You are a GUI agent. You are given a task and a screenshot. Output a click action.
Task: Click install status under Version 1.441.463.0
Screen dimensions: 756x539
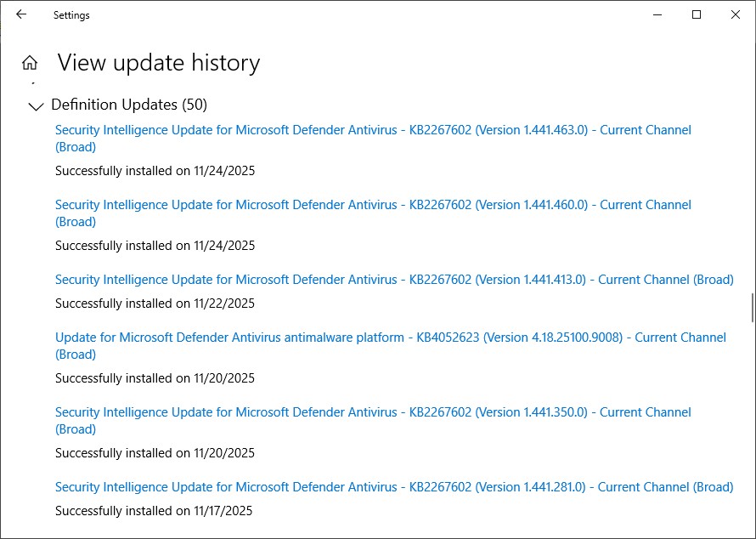click(155, 171)
